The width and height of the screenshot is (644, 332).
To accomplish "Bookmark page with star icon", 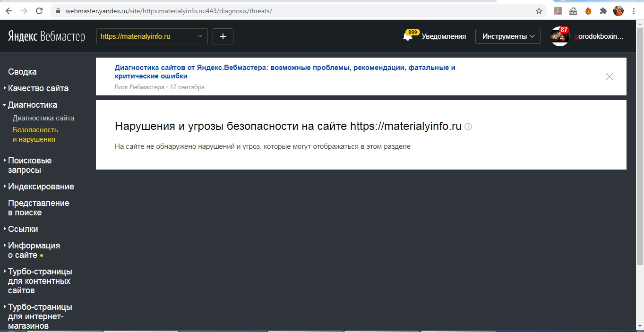I will (539, 11).
